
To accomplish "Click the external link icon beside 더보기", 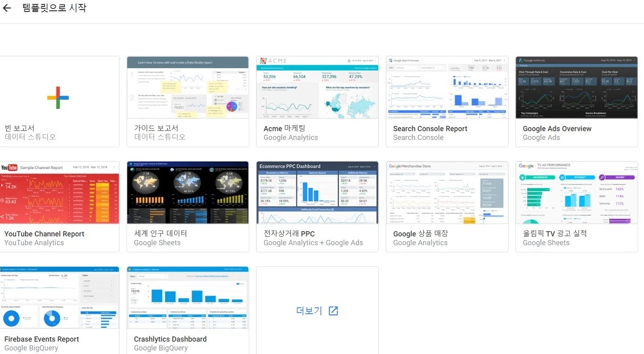I will click(333, 311).
